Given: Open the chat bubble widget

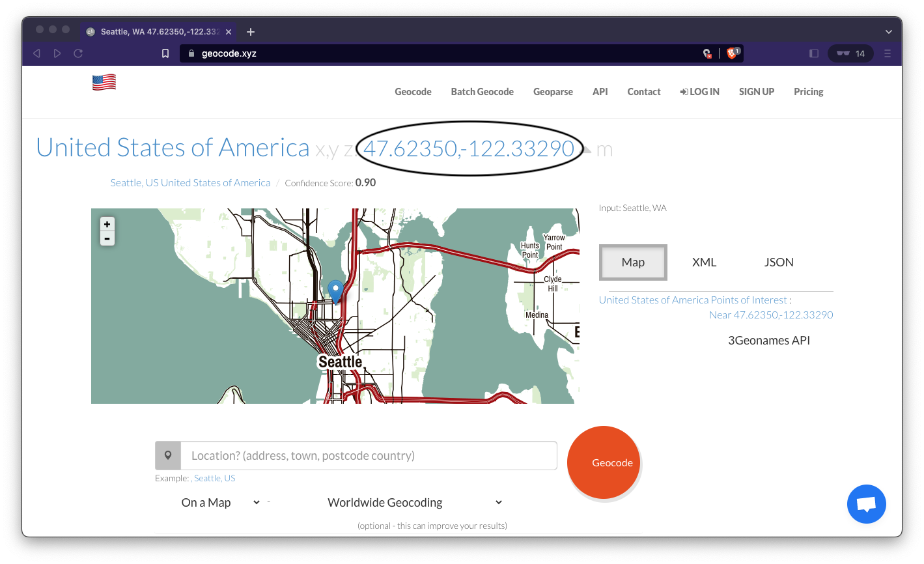Looking at the screenshot, I should point(866,504).
